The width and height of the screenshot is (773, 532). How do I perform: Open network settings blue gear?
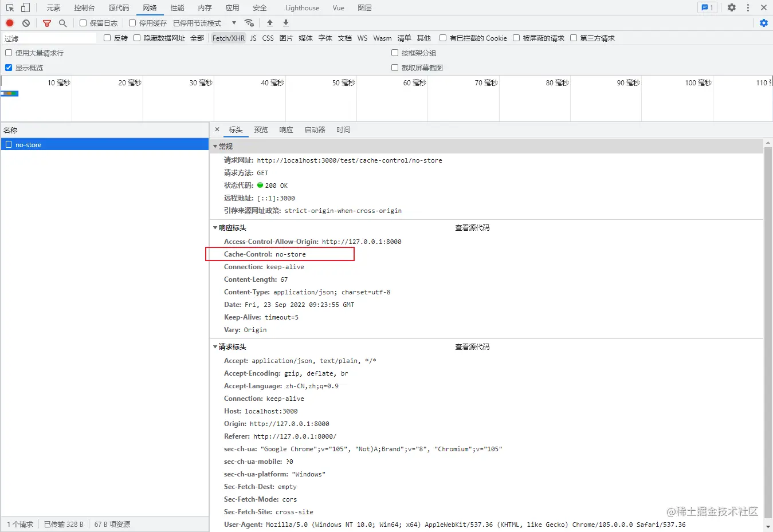point(764,23)
